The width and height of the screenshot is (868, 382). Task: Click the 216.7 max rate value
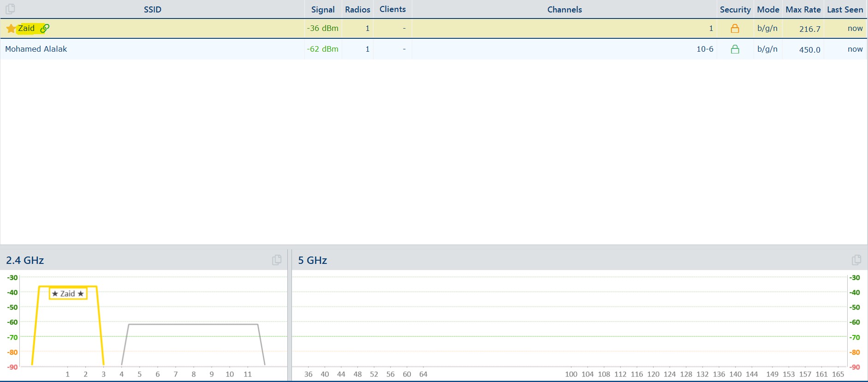(x=810, y=29)
